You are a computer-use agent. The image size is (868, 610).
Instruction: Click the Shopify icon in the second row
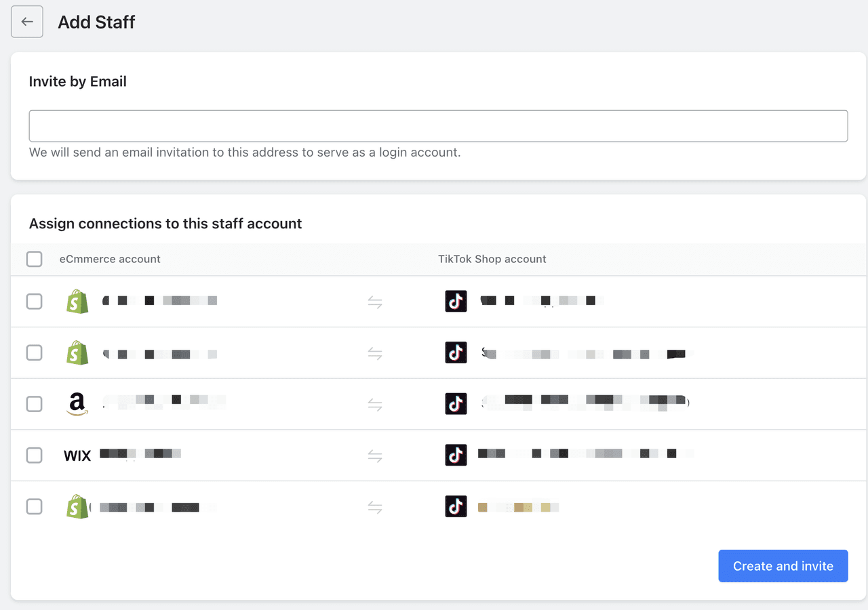(x=77, y=353)
